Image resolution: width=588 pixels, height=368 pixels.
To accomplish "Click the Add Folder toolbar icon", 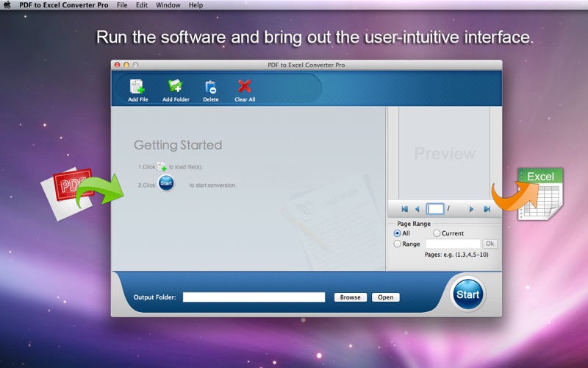I will pos(176,90).
